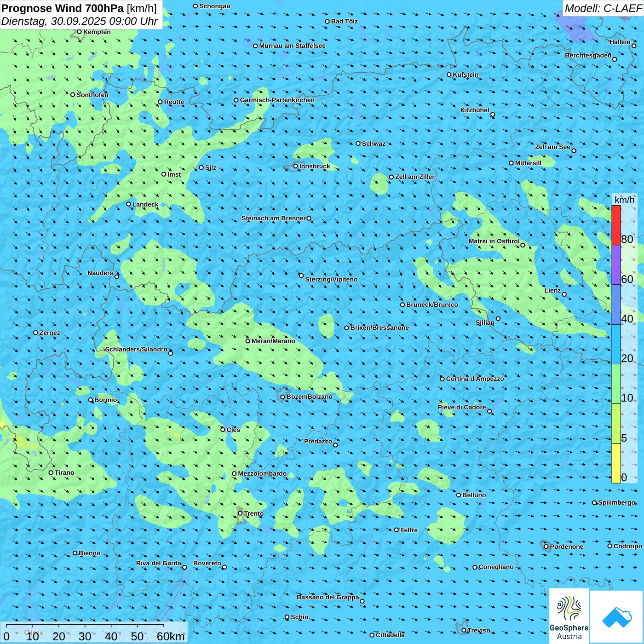Click the Mittersill label
644x644 pixels.
[528, 163]
